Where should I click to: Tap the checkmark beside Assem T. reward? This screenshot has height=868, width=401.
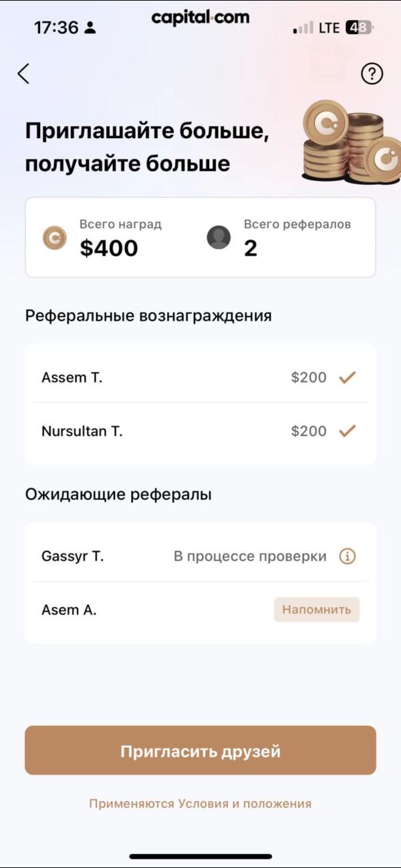(347, 378)
